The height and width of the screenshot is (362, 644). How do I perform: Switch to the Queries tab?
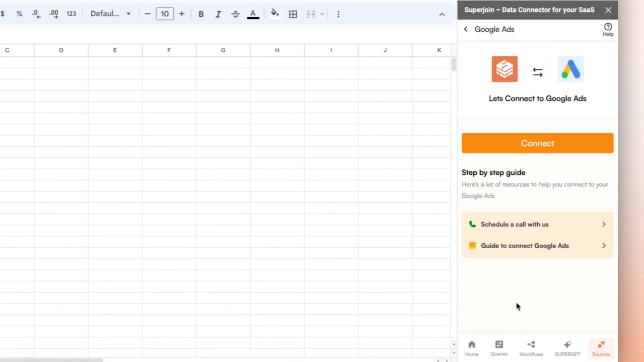[499, 348]
